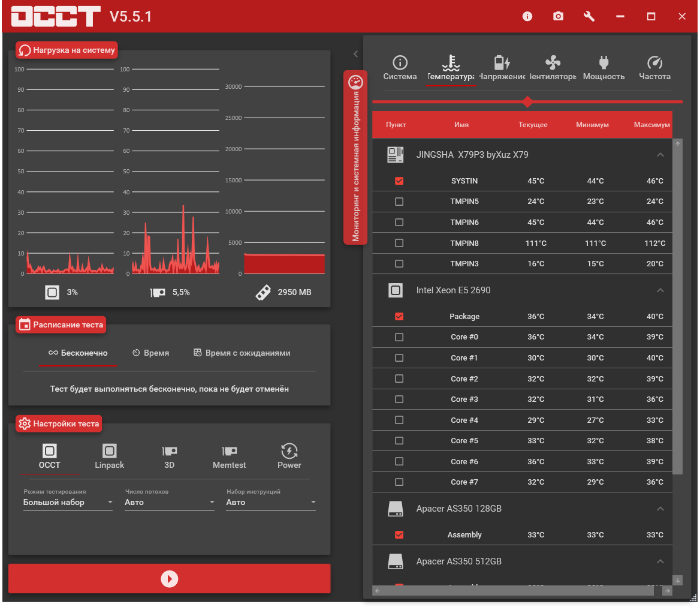
Task: Click the scroll-down arrow of sensor list
Action: [x=677, y=580]
